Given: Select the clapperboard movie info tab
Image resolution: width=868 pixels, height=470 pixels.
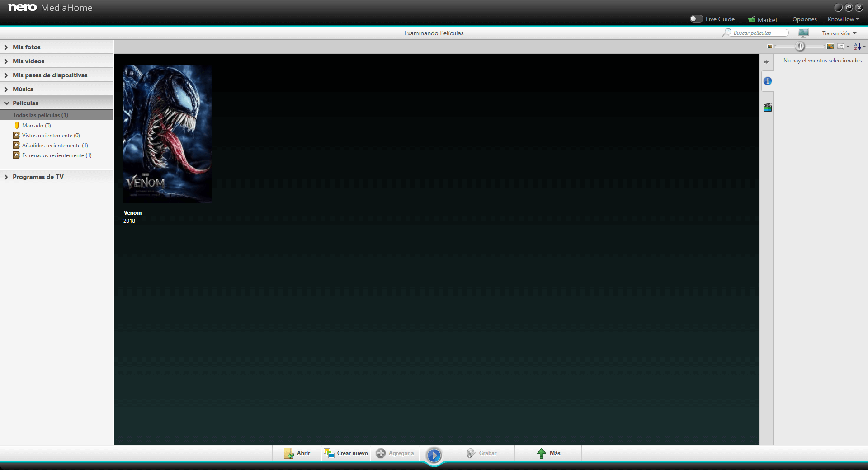Looking at the screenshot, I should [x=768, y=108].
